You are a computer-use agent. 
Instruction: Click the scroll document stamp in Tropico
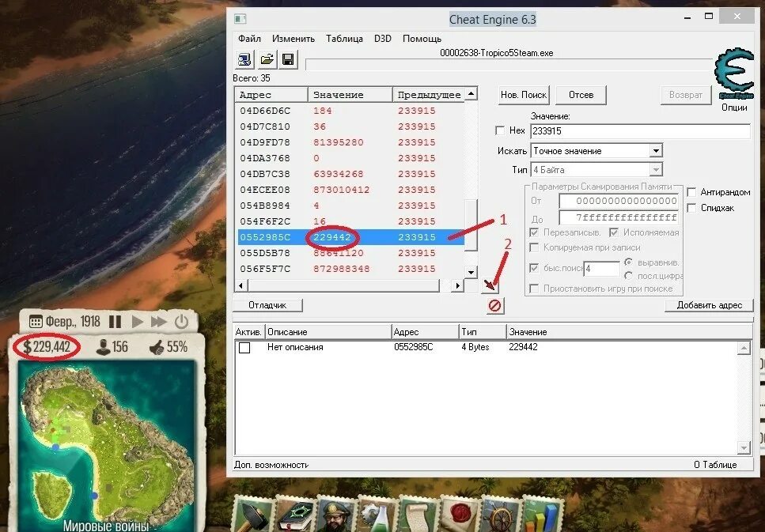(x=418, y=514)
